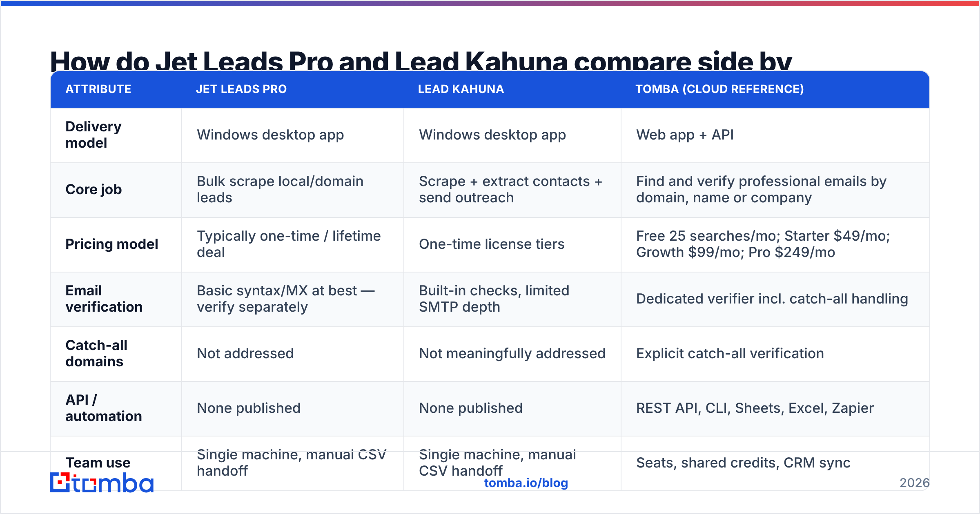Click the 'Team use' row label

click(98, 463)
